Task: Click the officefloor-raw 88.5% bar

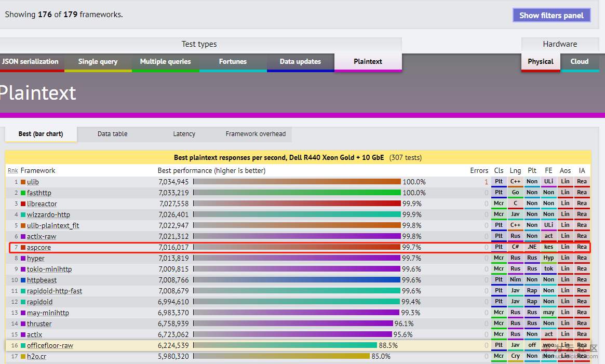Action: [285, 345]
